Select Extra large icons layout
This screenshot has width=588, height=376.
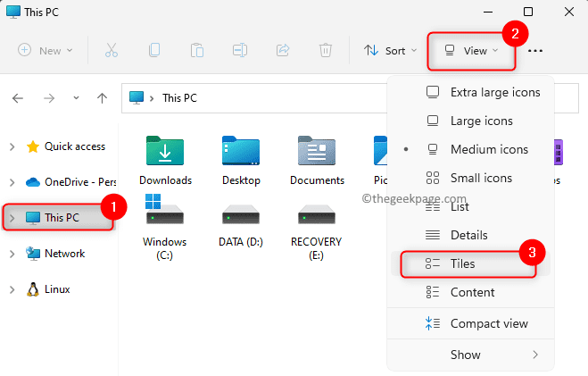coord(489,92)
